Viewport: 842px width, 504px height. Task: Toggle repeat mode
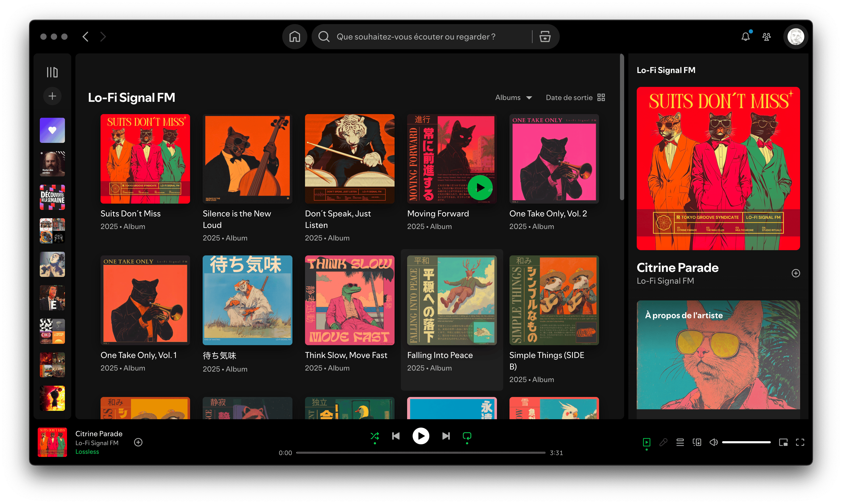tap(467, 436)
